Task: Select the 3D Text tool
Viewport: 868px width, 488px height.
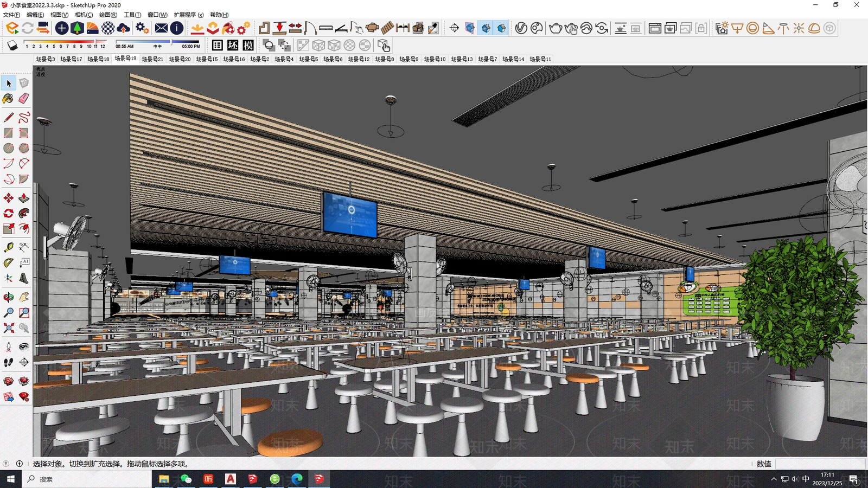Action: [24, 278]
